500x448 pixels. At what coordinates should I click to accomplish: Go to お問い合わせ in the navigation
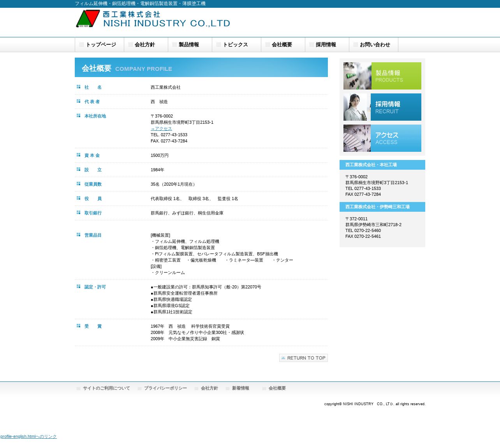pos(373,45)
